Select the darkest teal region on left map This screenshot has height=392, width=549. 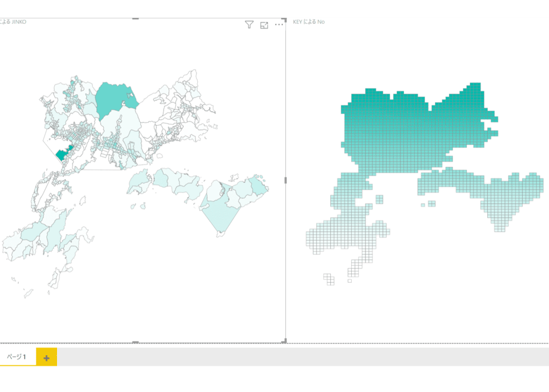point(62,154)
